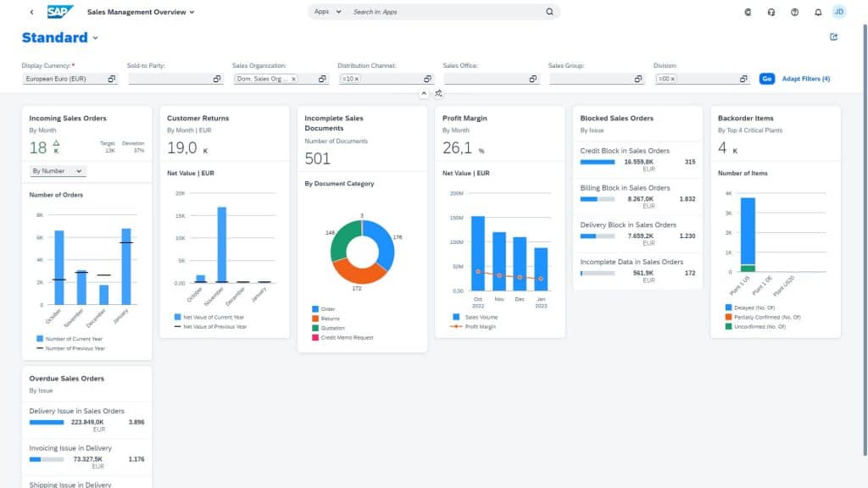Pin the filter header with the pin icon

pyautogui.click(x=438, y=93)
